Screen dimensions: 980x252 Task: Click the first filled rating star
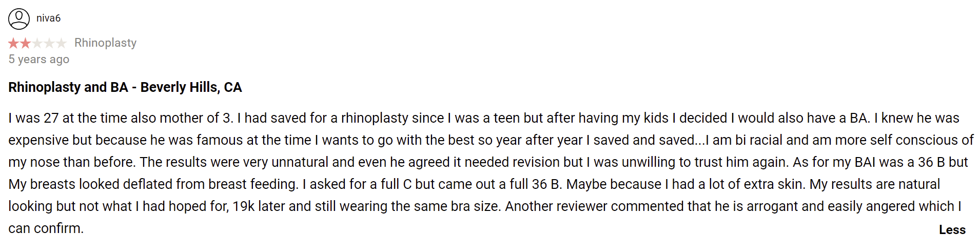pos(14,43)
